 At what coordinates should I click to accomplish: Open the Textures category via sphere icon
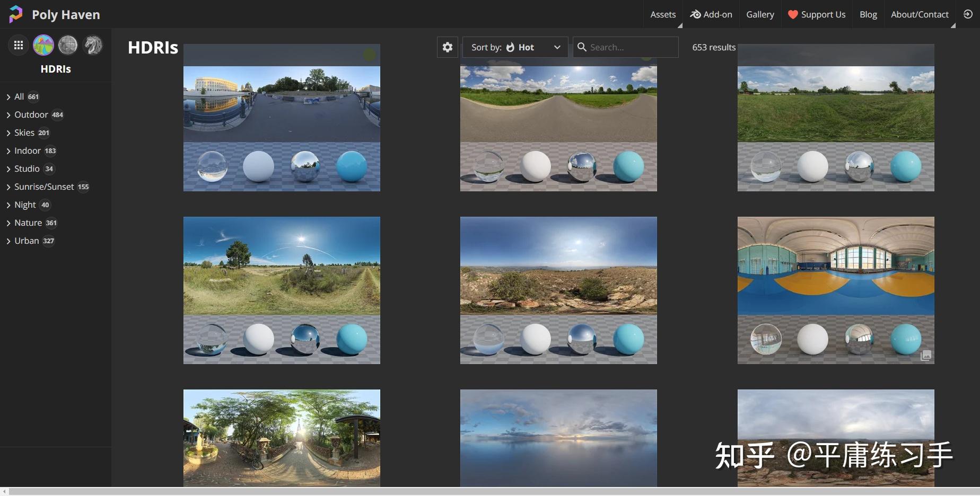tap(68, 45)
